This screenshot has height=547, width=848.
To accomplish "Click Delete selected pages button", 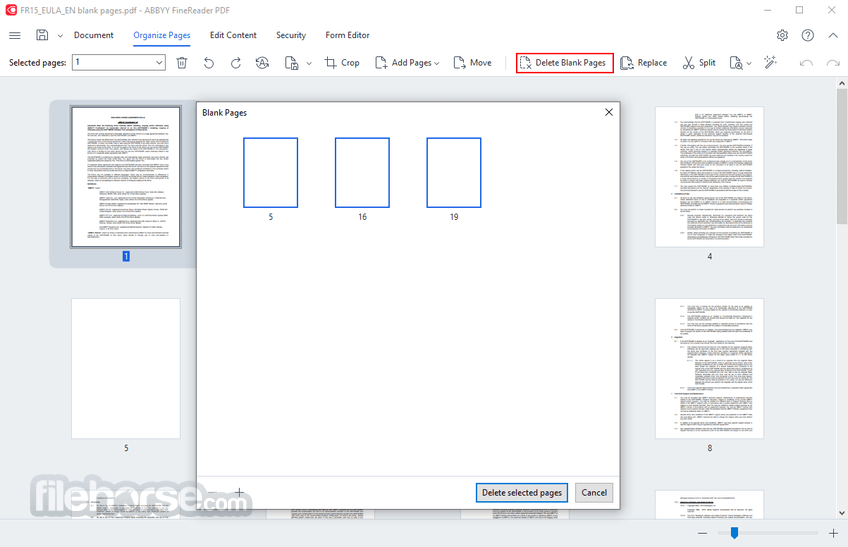I will point(522,492).
